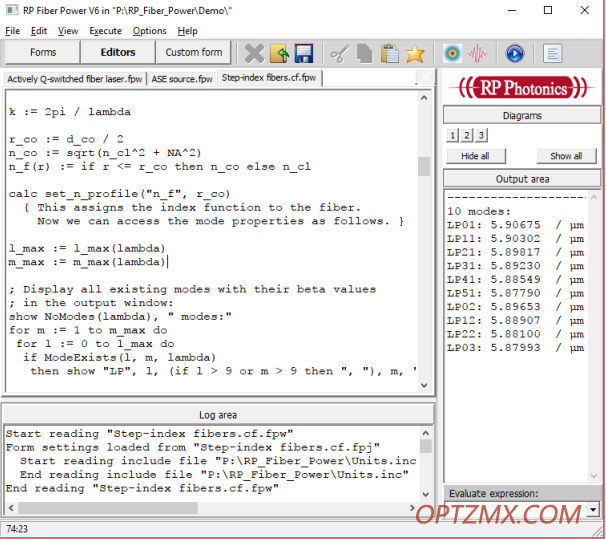Copy with the grey pages icon
Image resolution: width=606 pixels, height=539 pixels.
tap(364, 53)
